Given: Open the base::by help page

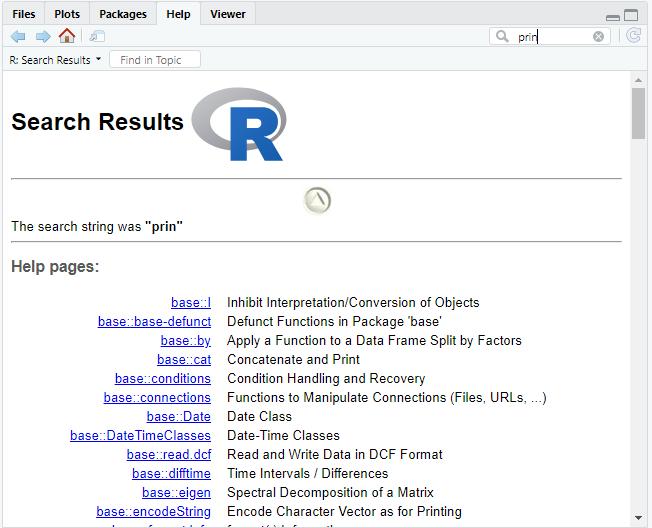Looking at the screenshot, I should [x=185, y=341].
